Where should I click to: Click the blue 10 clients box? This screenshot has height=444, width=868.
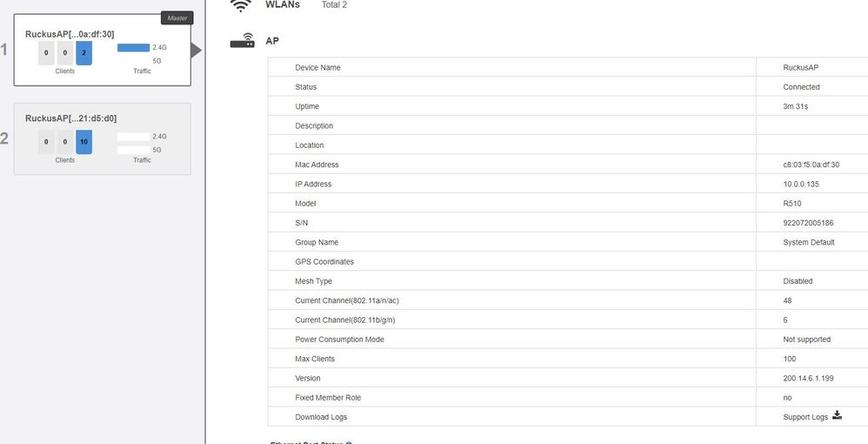tap(83, 142)
